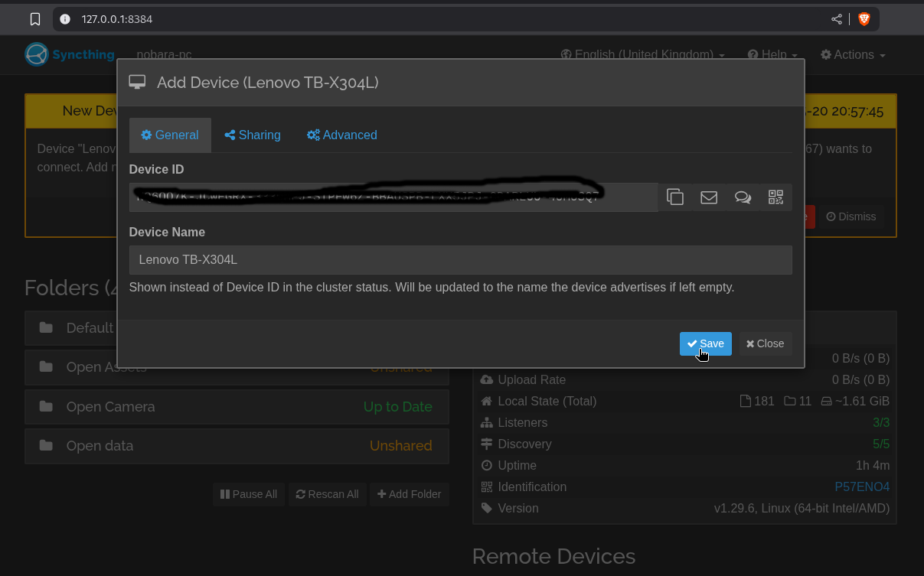Expand the Open Camera folder row
Viewport: 924px width, 576px height.
pyautogui.click(x=237, y=407)
